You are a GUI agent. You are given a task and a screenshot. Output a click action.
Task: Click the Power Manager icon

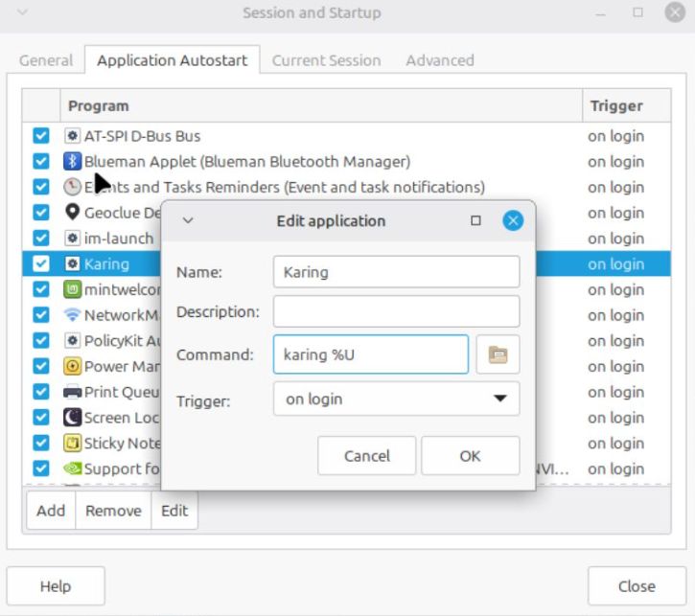click(72, 366)
